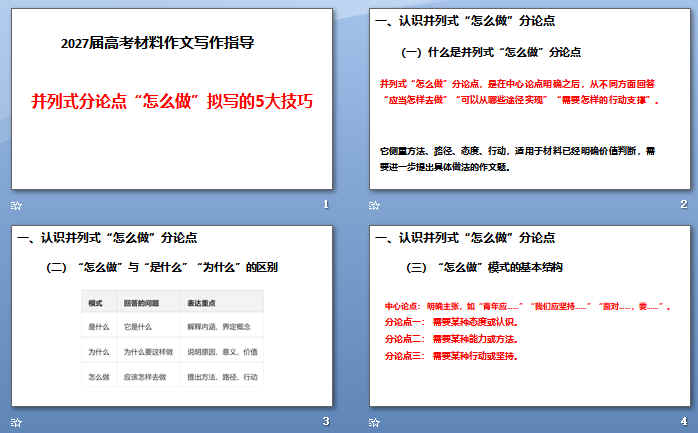Click the 中心论点 line on slide 4
Image resolution: width=698 pixels, height=433 pixels.
(x=528, y=306)
